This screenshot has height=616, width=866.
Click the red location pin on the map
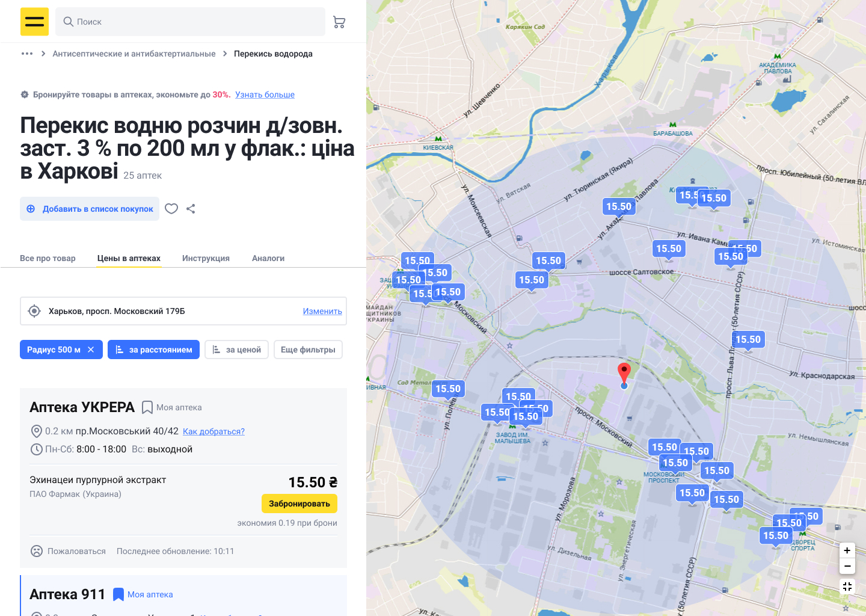[624, 373]
